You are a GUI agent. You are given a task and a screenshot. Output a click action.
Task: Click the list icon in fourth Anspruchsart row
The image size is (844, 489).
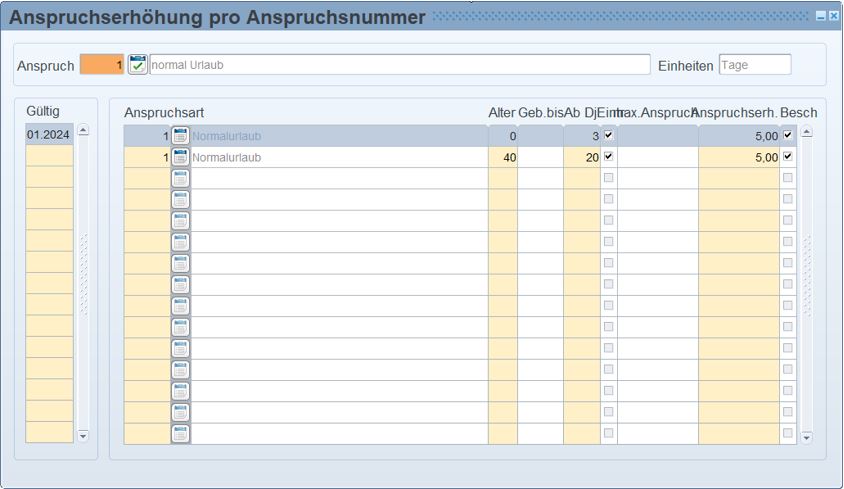(x=180, y=200)
